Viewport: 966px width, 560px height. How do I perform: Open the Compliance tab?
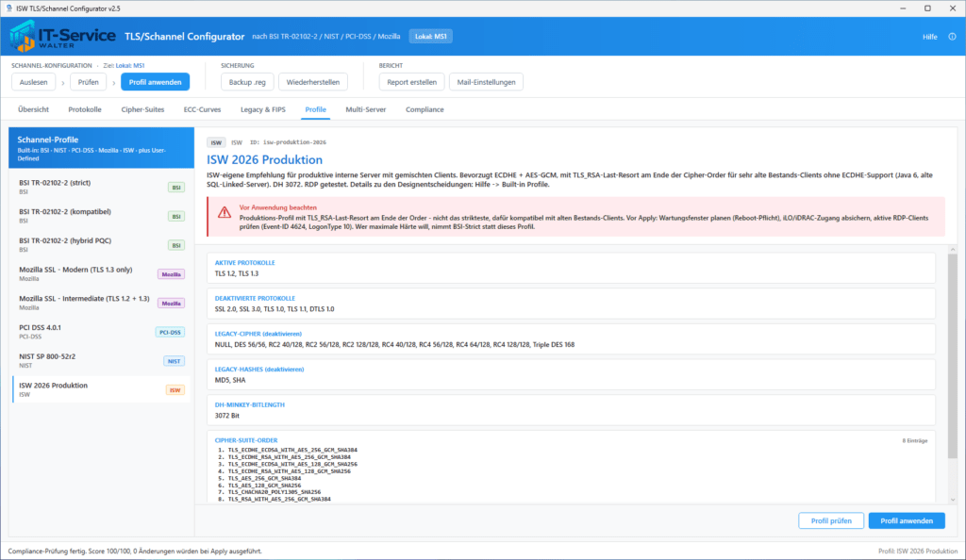coord(425,109)
